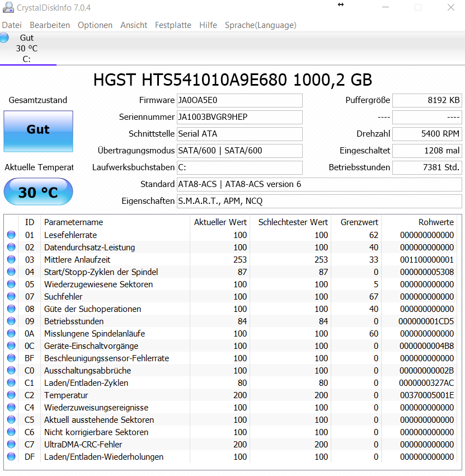Screen dimensions: 465x476
Task: Select the Mittlere Anlaufzeit parameter name
Action: (77, 259)
